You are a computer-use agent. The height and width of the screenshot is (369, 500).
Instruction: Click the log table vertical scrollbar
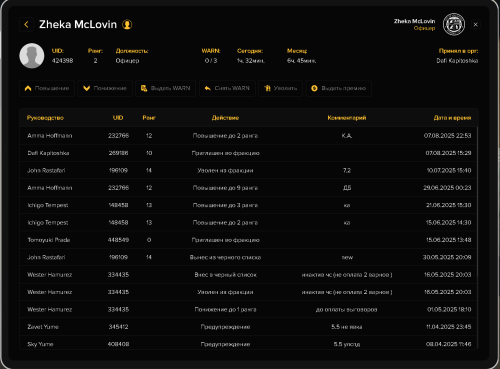[478, 202]
